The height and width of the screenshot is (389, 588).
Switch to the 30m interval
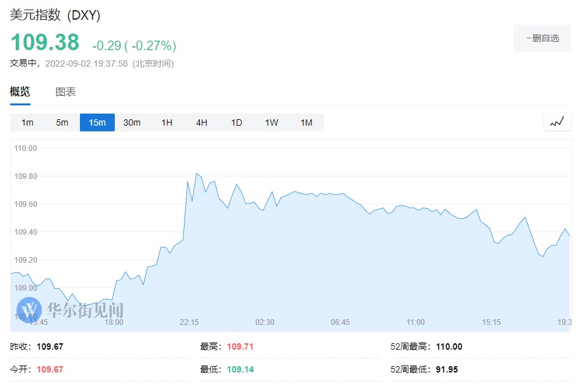(132, 122)
